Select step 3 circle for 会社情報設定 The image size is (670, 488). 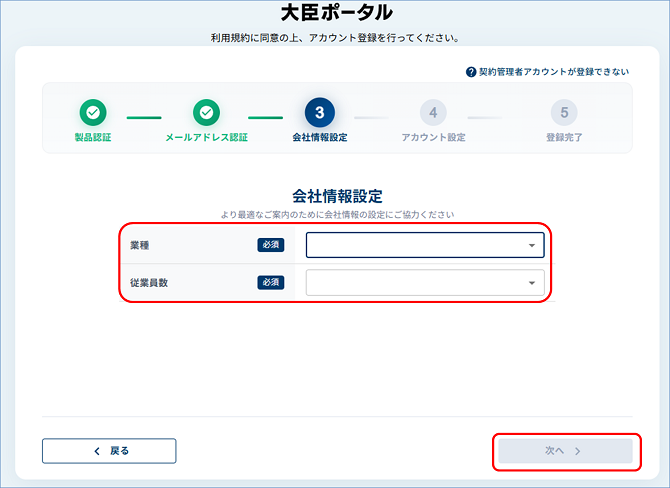pyautogui.click(x=320, y=112)
